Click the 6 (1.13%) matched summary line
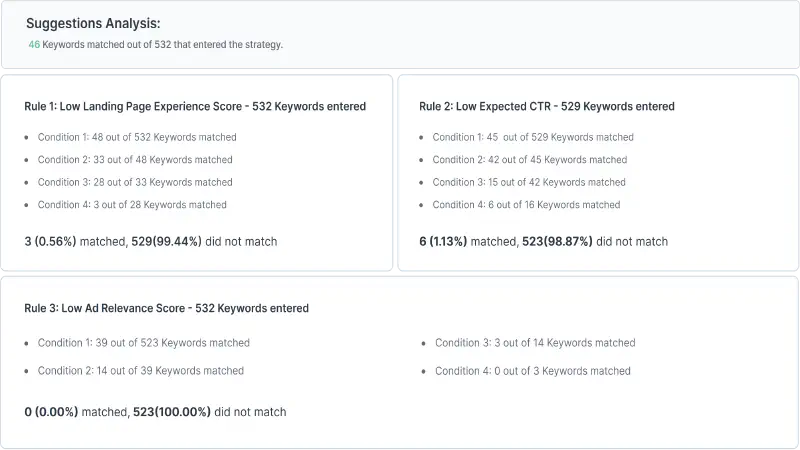The height and width of the screenshot is (450, 800). pyautogui.click(x=543, y=241)
